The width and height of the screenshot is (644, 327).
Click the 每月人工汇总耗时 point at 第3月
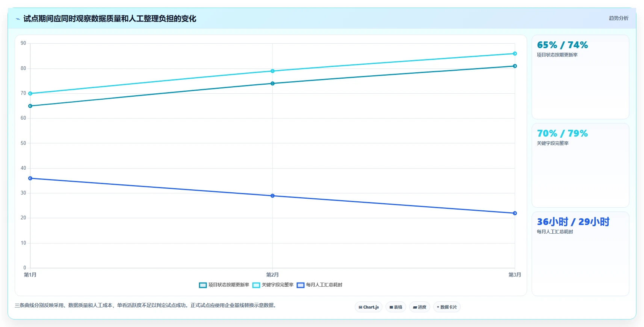[x=515, y=213]
